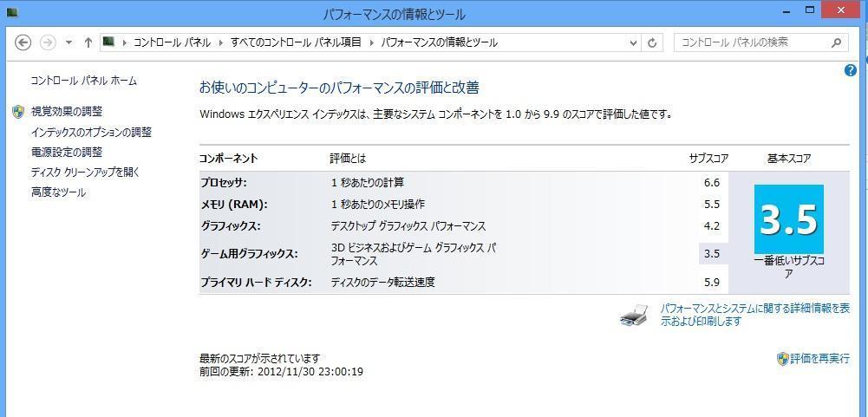
Task: Click the Back navigation arrow
Action: point(23,42)
